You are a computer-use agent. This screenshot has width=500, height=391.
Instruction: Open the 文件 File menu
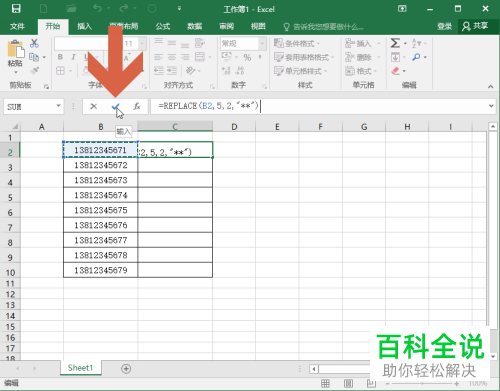coord(17,26)
